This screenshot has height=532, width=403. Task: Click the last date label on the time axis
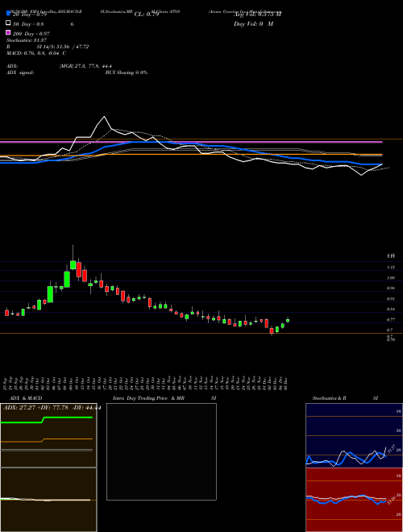(x=286, y=384)
